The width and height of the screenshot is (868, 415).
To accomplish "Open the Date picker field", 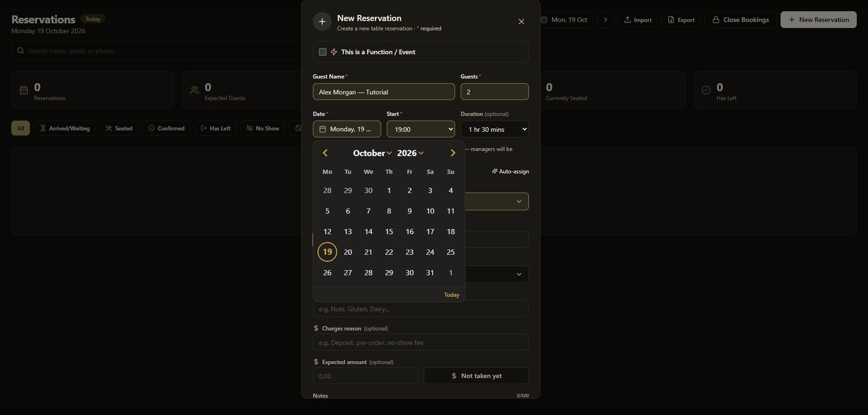I will pos(347,129).
